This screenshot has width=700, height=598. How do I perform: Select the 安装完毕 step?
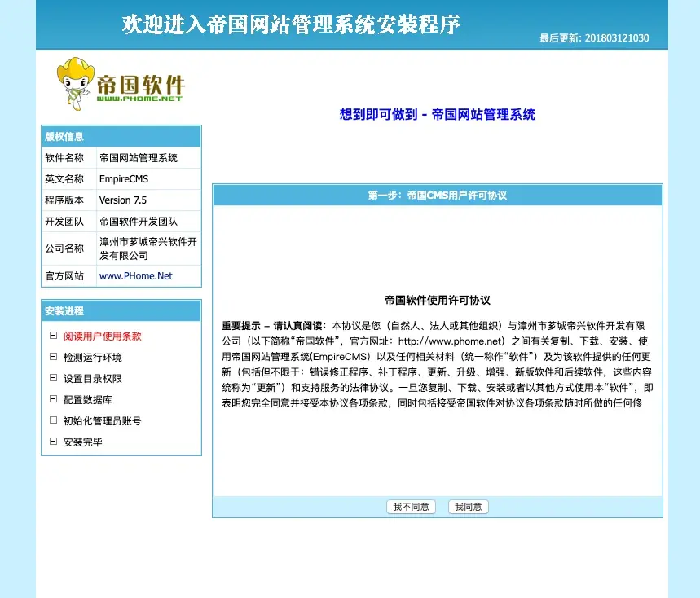(x=82, y=442)
